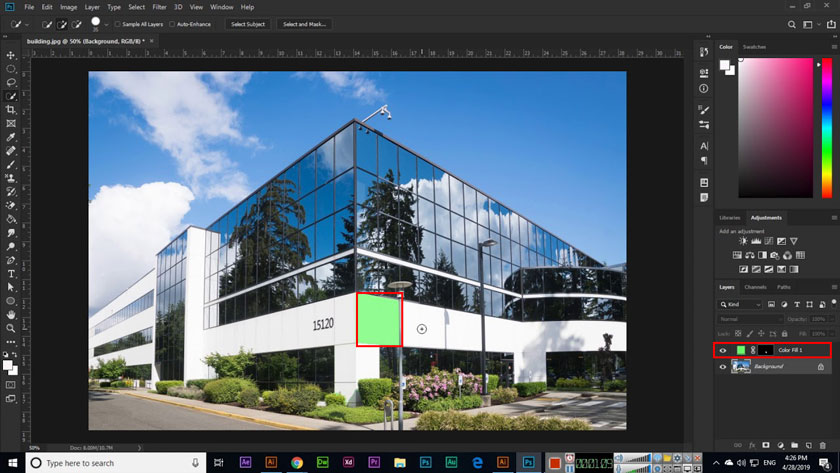Viewport: 840px width, 473px height.
Task: Switch to the Paths tab
Action: point(784,287)
